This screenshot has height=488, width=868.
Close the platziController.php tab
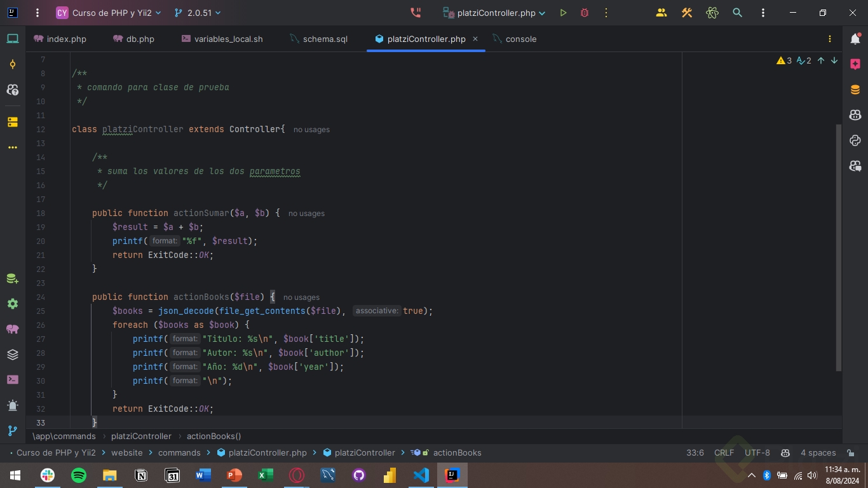pyautogui.click(x=475, y=39)
